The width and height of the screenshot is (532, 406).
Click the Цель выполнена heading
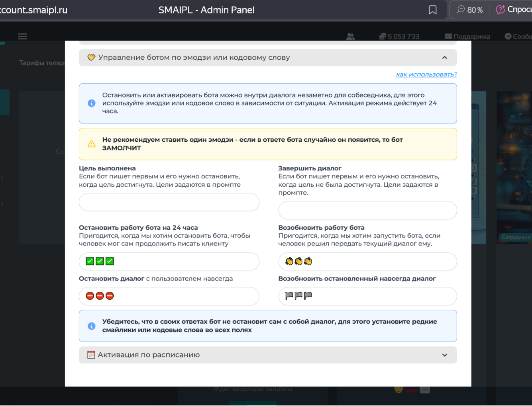pyautogui.click(x=107, y=168)
